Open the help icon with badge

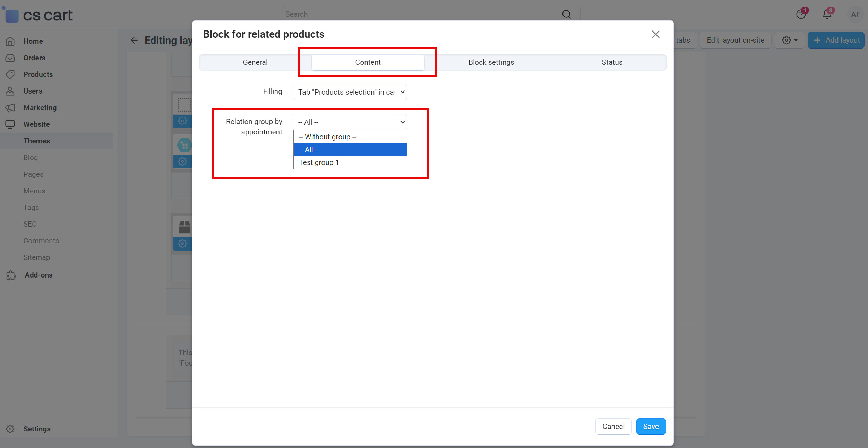[801, 14]
